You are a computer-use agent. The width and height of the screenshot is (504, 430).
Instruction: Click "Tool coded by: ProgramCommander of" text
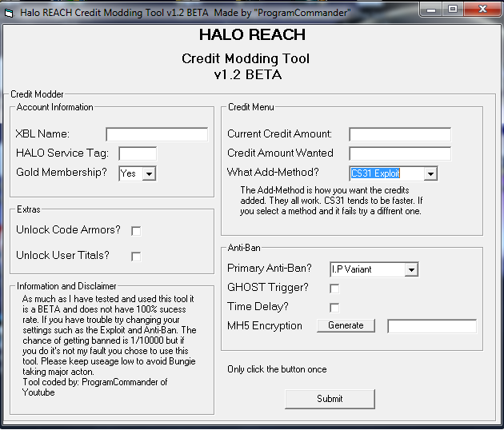[95, 382]
